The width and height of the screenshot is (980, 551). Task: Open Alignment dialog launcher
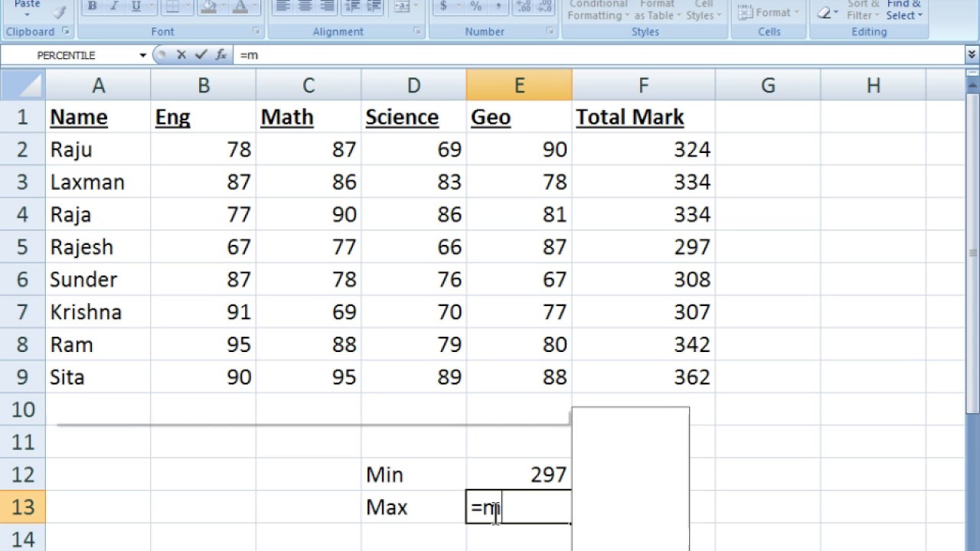(417, 31)
